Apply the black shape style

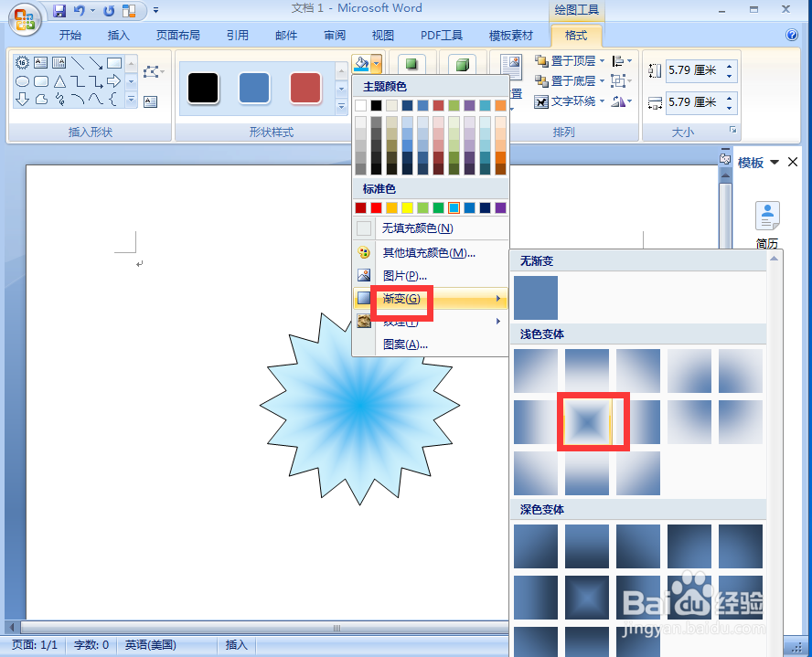point(203,88)
